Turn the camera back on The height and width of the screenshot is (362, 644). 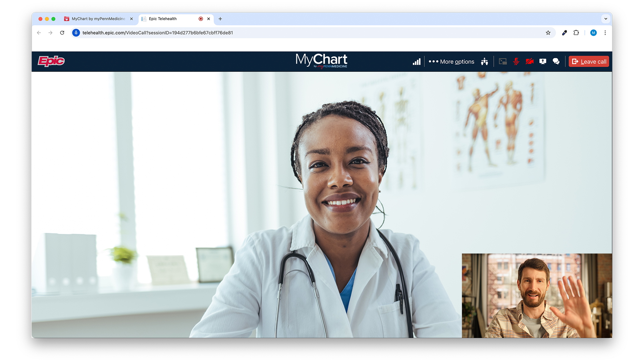[x=529, y=61]
